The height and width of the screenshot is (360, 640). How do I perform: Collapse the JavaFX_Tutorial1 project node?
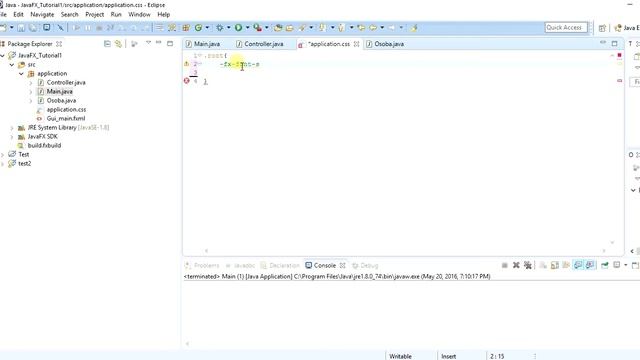[x=3, y=56]
